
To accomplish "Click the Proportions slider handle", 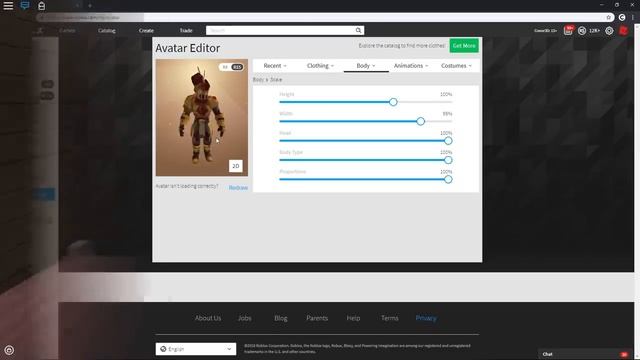I will [448, 180].
